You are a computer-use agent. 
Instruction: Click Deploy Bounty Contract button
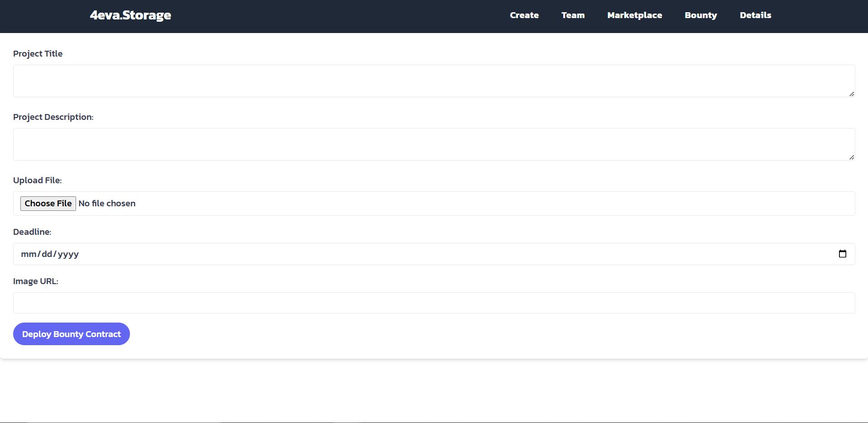[72, 334]
